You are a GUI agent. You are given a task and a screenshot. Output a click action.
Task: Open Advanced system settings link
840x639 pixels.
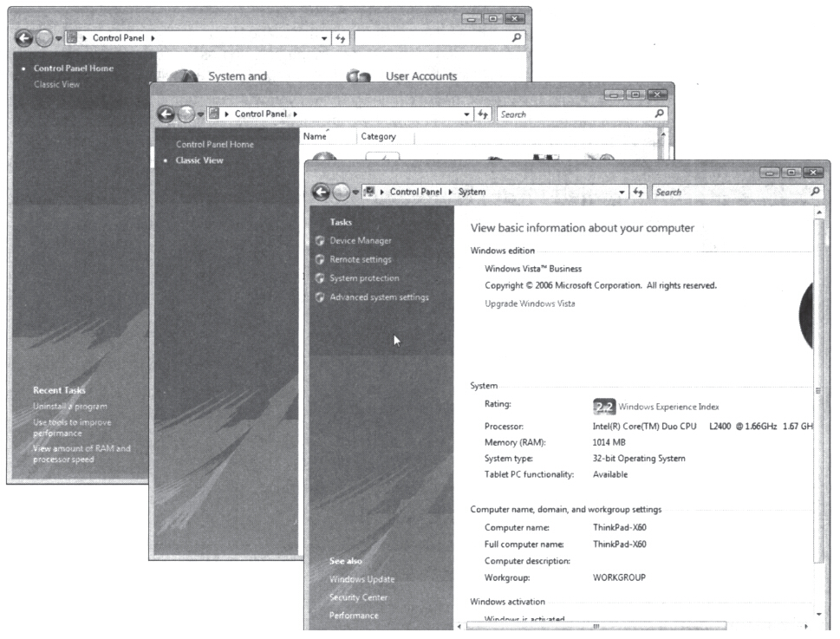(x=380, y=297)
